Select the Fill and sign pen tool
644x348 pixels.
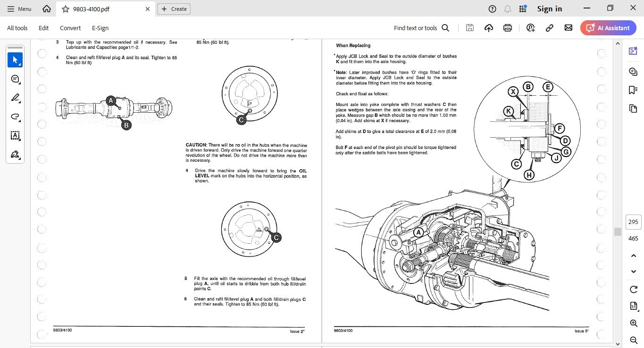pos(15,154)
